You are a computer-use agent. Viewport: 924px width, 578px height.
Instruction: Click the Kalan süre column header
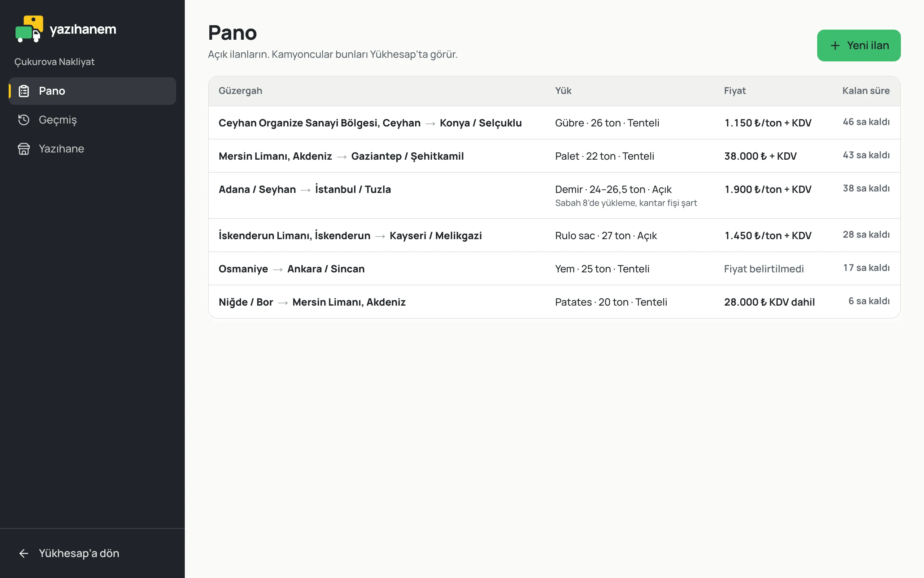pyautogui.click(x=866, y=91)
